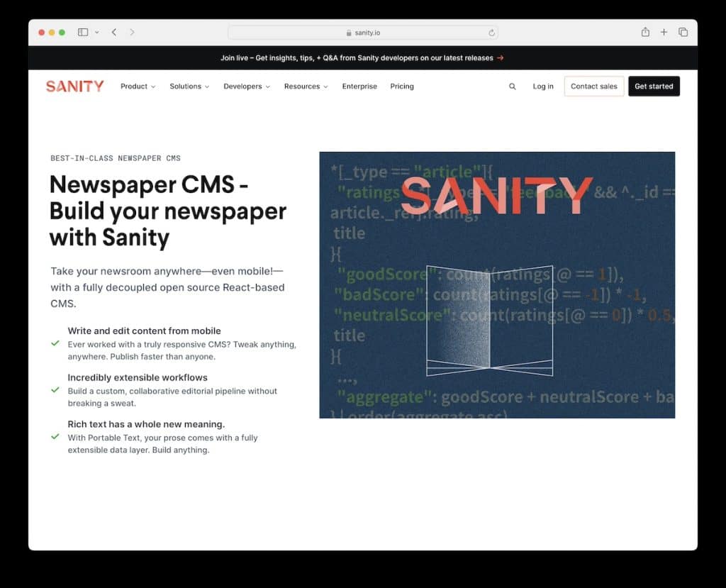Click the heading Newspaper CMS

[167, 211]
